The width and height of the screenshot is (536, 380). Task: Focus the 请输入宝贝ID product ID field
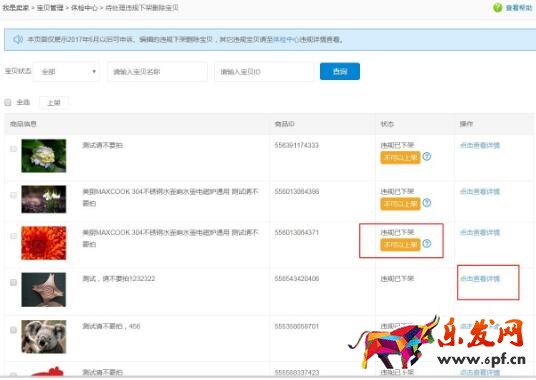pos(264,72)
